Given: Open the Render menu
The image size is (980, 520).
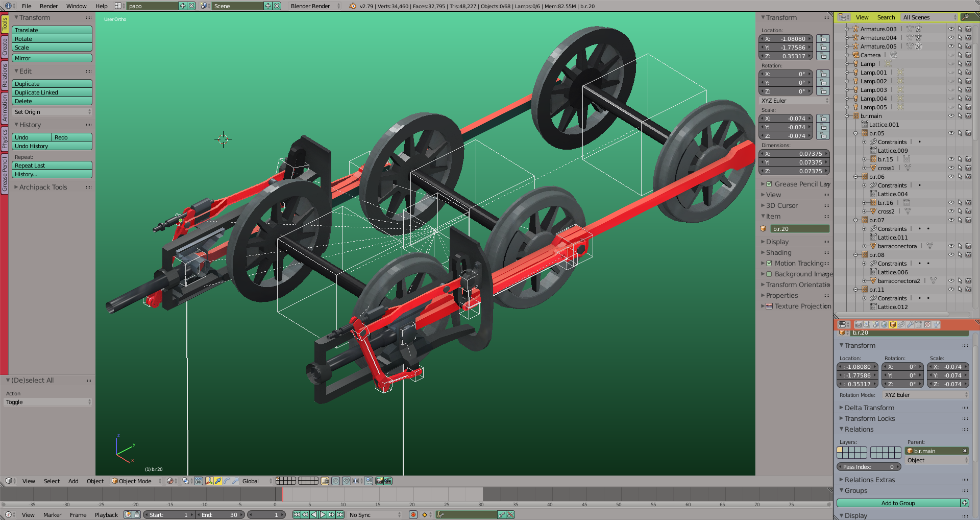Looking at the screenshot, I should [x=48, y=6].
